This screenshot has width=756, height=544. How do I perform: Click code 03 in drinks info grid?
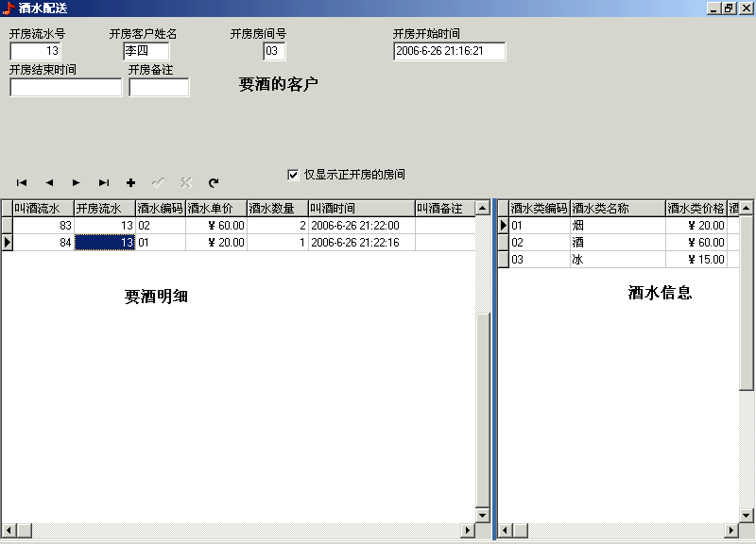tap(539, 259)
